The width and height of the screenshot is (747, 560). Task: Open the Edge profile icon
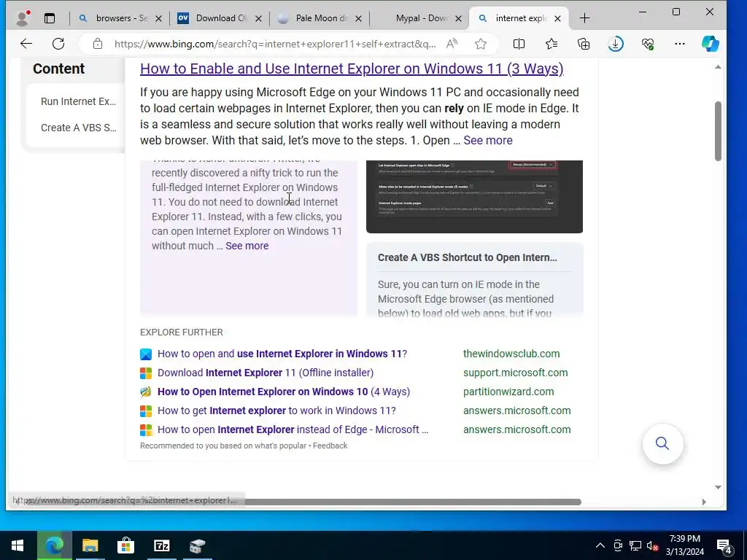(x=22, y=18)
